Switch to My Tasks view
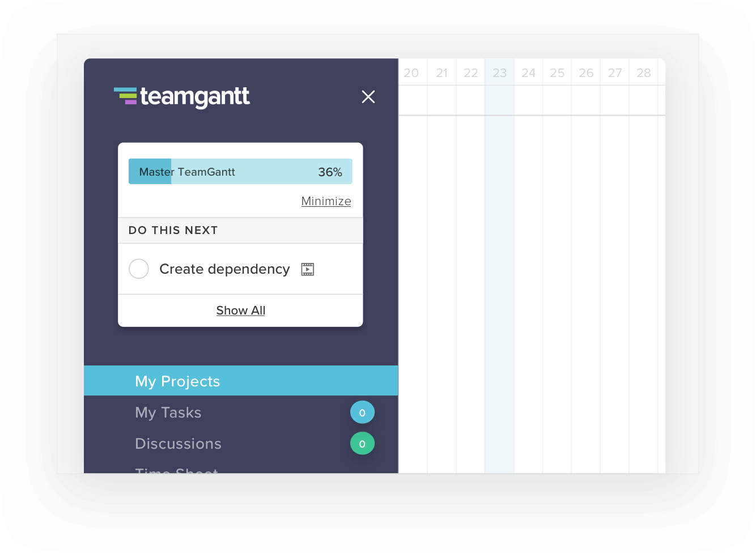 coord(168,412)
